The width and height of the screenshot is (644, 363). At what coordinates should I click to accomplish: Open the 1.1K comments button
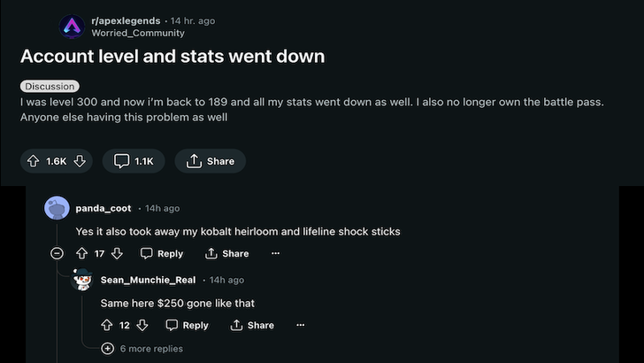tap(134, 161)
